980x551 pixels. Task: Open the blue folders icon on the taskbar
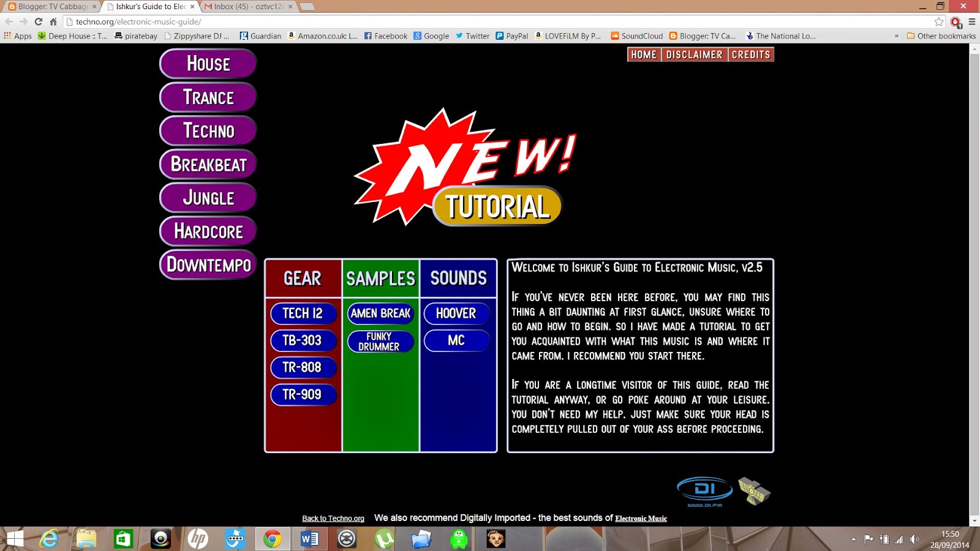click(421, 539)
